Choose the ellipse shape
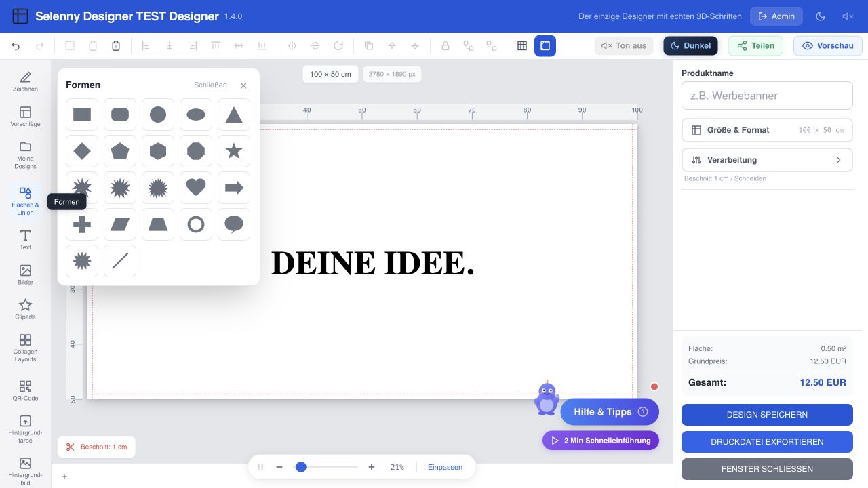The image size is (868, 488). click(196, 115)
